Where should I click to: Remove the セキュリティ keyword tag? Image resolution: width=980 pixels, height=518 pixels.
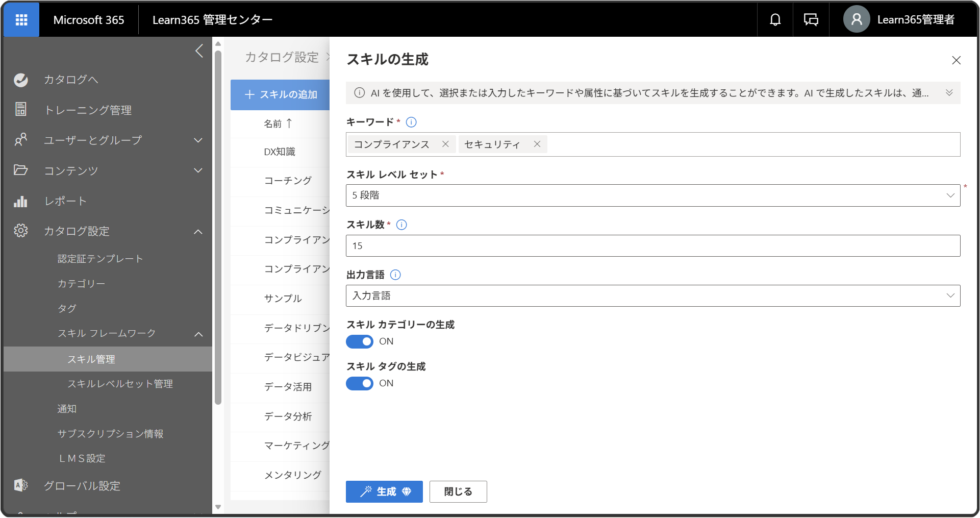click(x=537, y=144)
